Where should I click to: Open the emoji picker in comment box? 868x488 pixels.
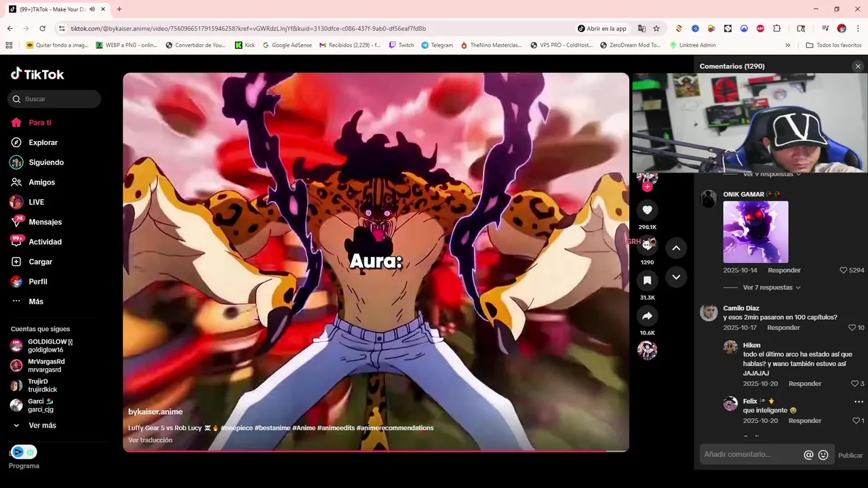pos(823,455)
